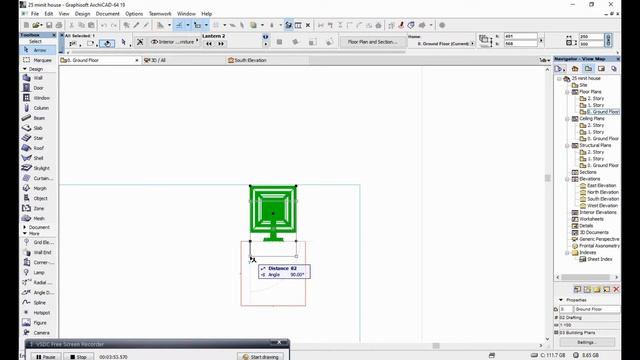
Task: Collapse the More section in Toolbox
Action: (24, 233)
